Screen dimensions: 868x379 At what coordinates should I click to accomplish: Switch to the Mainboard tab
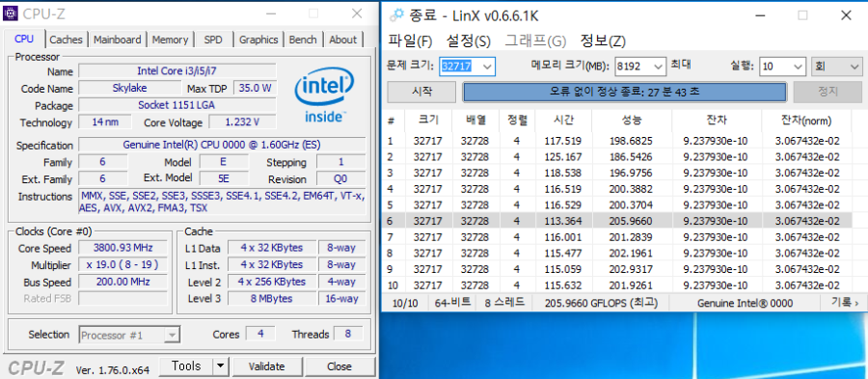coord(117,40)
